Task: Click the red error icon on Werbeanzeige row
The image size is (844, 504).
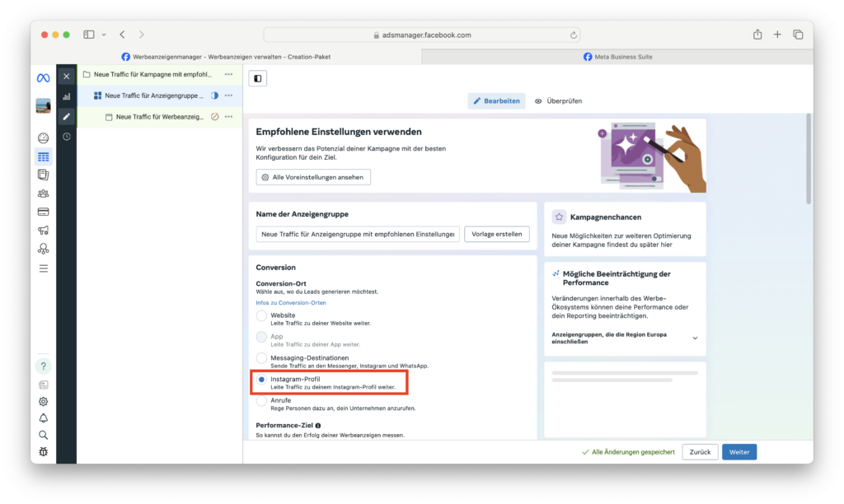Action: pyautogui.click(x=215, y=117)
